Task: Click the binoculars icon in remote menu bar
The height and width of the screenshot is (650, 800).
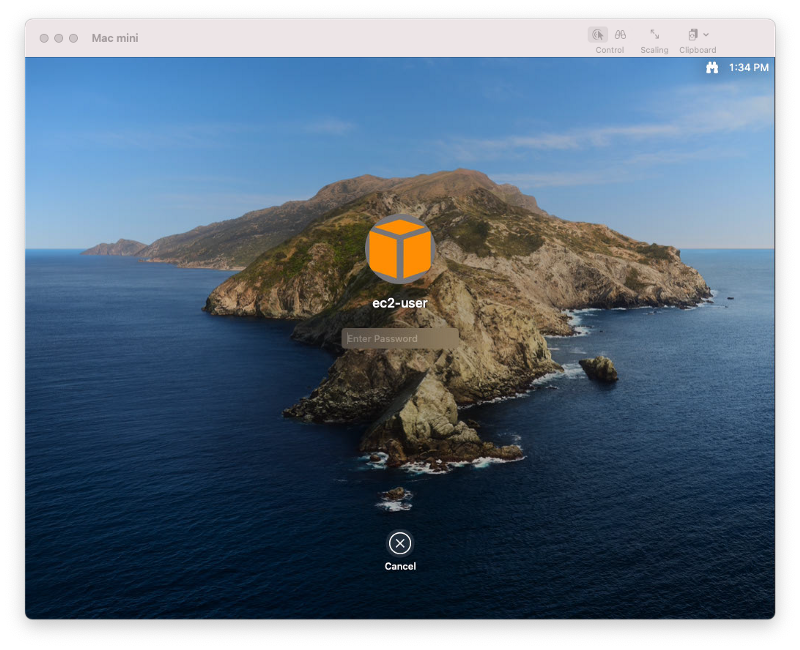Action: pos(712,67)
